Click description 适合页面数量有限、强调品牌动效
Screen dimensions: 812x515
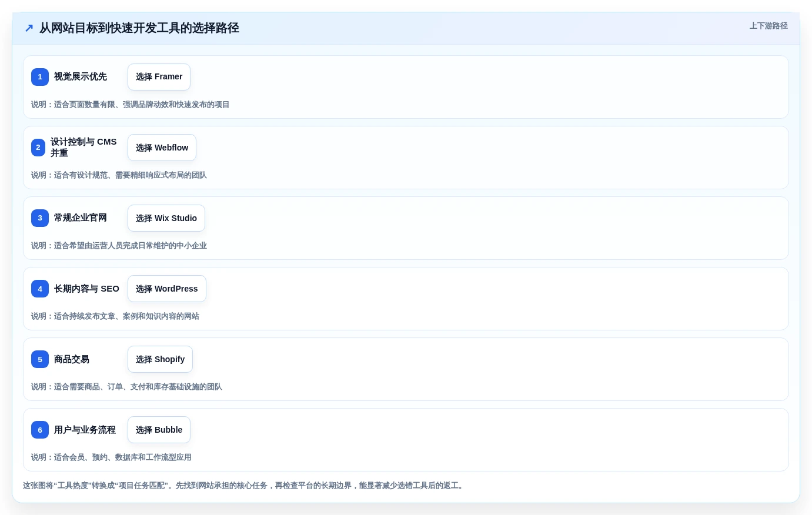pos(131,105)
